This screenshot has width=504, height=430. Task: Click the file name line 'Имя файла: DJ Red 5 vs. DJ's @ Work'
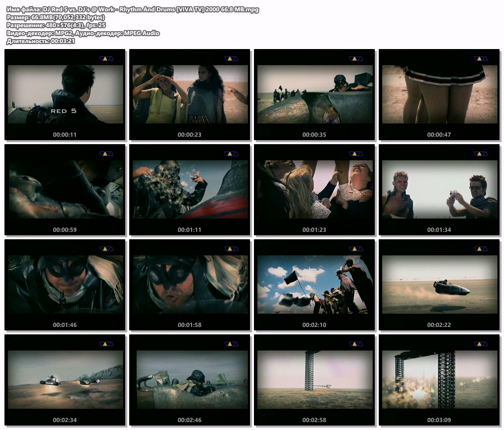point(132,9)
